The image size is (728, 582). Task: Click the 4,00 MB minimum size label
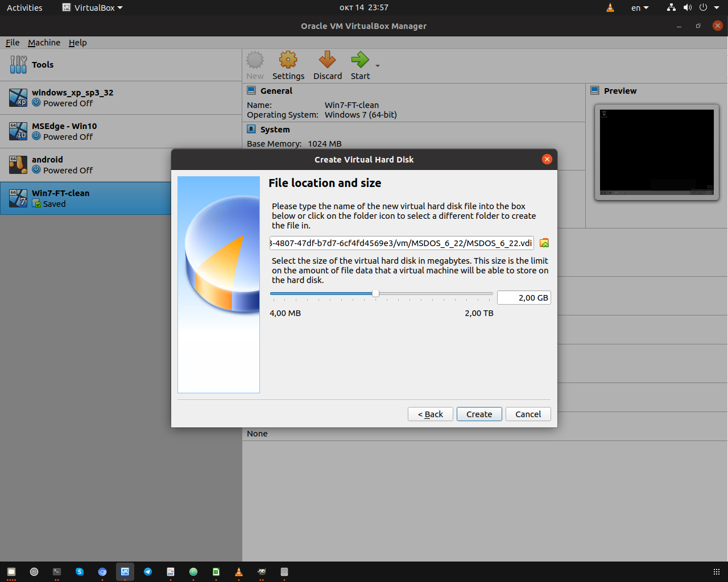285,313
